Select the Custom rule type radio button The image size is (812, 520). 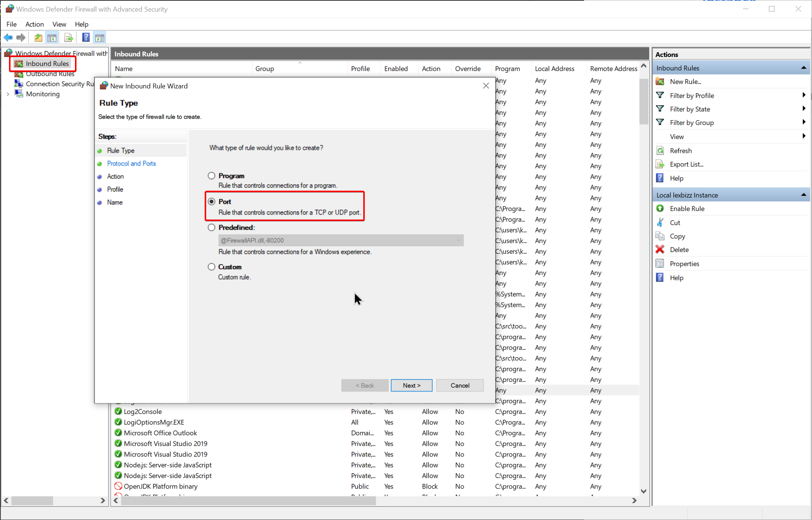(212, 267)
